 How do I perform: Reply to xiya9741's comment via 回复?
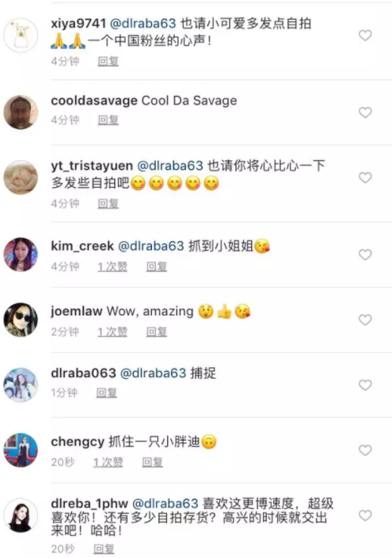pyautogui.click(x=108, y=62)
